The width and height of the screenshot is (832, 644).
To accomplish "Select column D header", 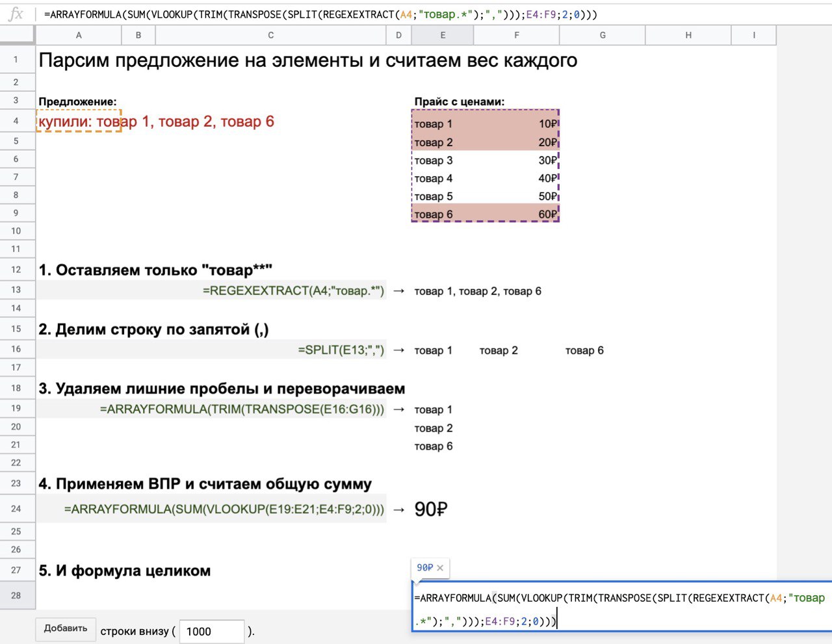I will click(398, 35).
